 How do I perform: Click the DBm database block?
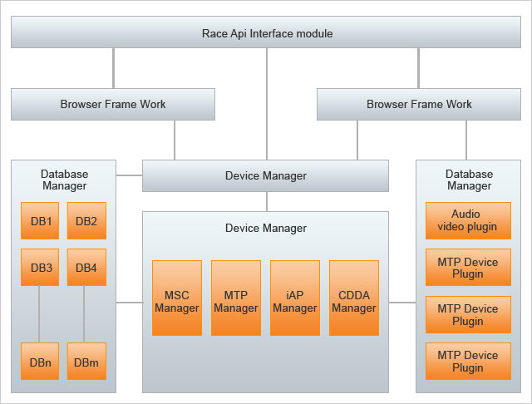tap(86, 362)
